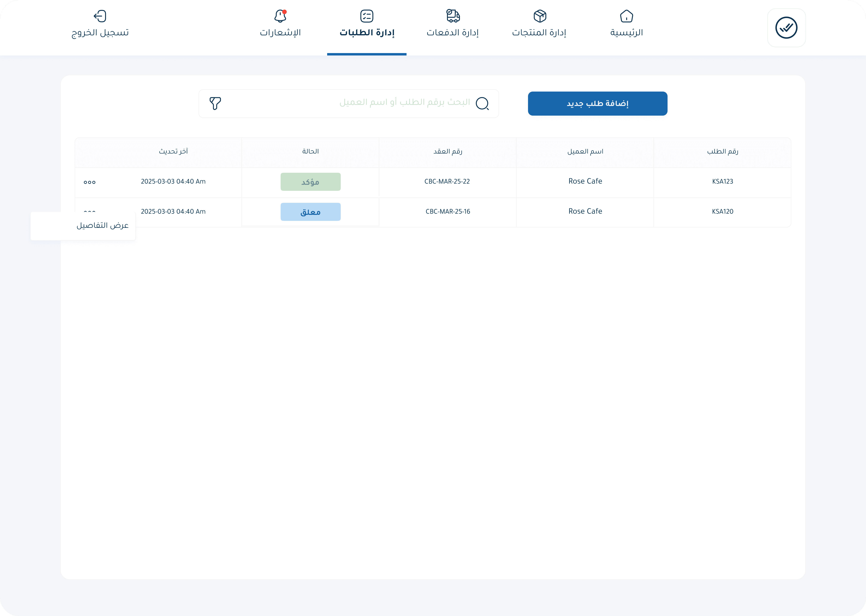Click the logout arrow icon

pos(100,16)
